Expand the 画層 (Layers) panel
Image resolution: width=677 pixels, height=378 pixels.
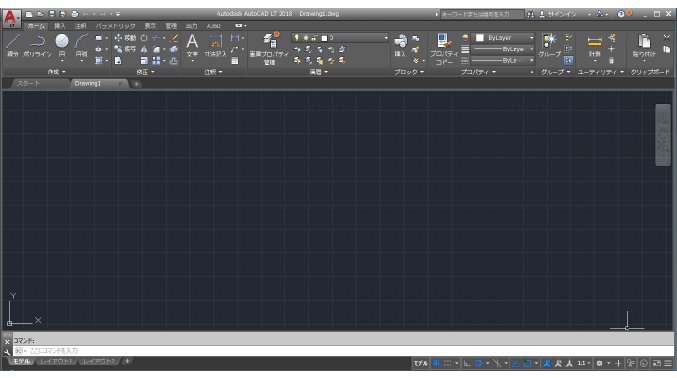[319, 72]
